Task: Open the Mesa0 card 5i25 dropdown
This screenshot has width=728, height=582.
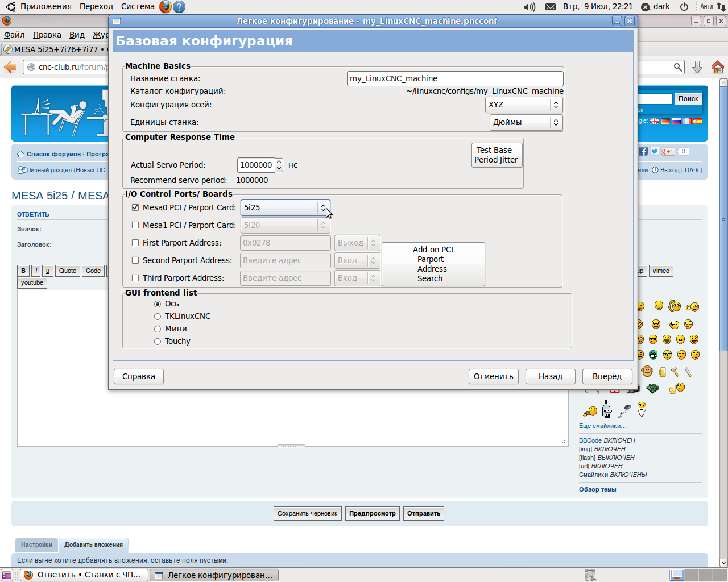Action: click(285, 207)
